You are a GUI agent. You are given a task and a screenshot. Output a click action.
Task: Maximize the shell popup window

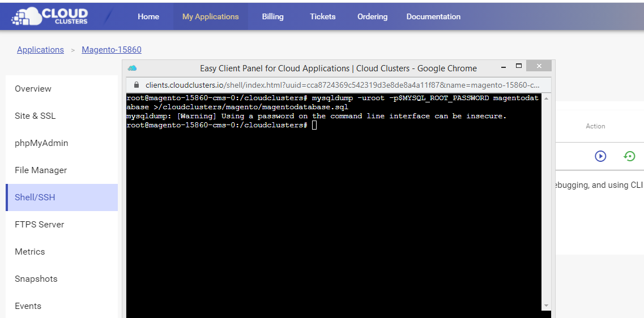pos(518,66)
